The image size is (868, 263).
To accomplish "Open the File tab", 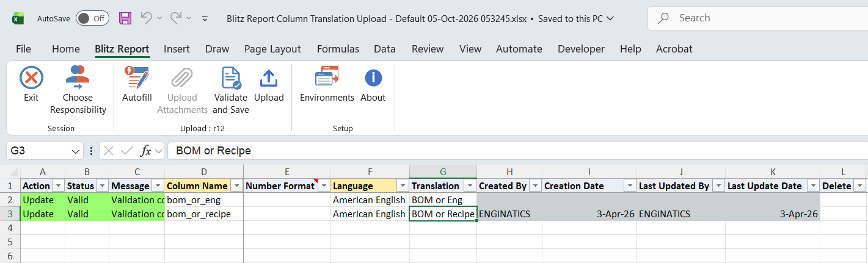I will click(x=23, y=49).
